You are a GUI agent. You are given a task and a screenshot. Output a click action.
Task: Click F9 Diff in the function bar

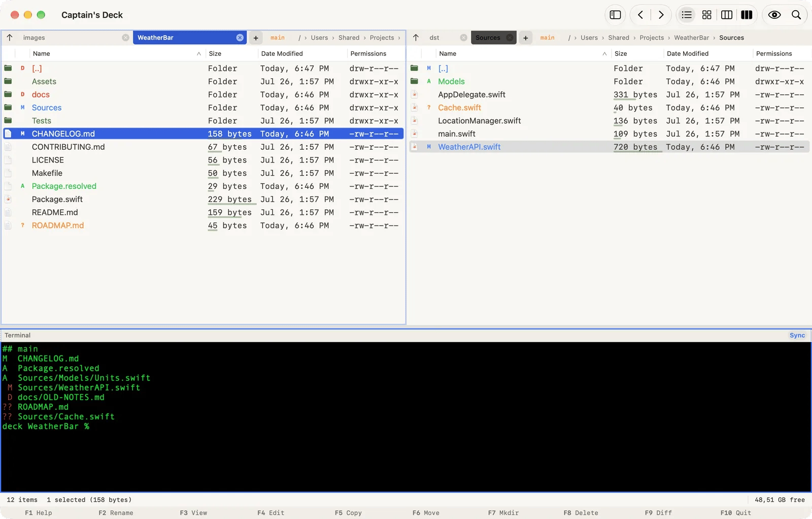tap(658, 513)
